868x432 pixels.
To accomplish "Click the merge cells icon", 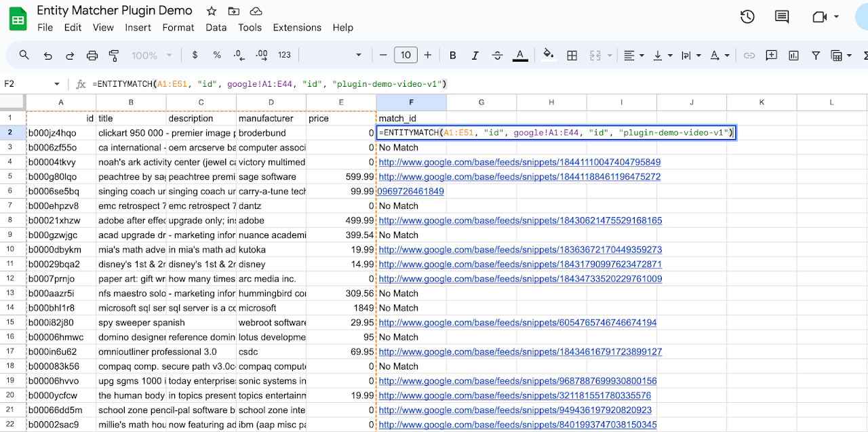I will click(x=595, y=56).
